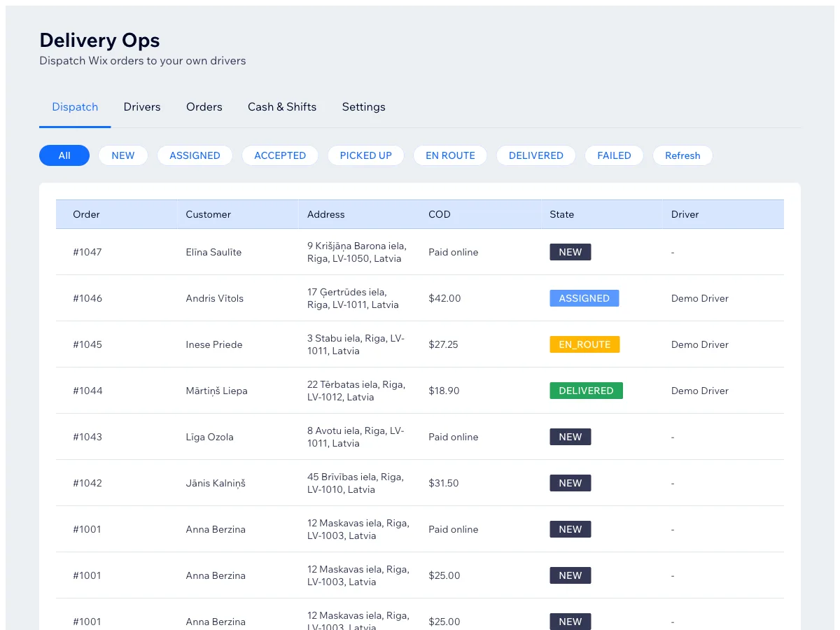Click the $27.25 COD amount
This screenshot has height=630, width=840.
point(443,344)
